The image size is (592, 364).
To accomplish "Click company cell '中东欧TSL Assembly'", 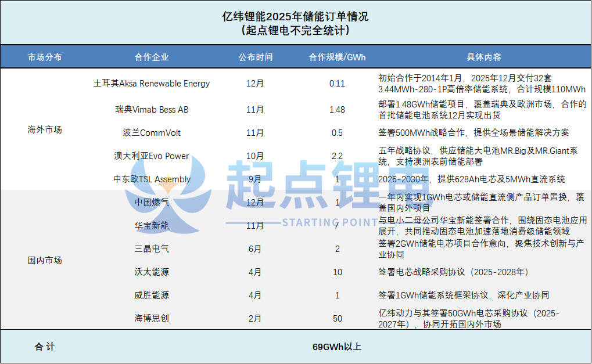I will point(152,179).
